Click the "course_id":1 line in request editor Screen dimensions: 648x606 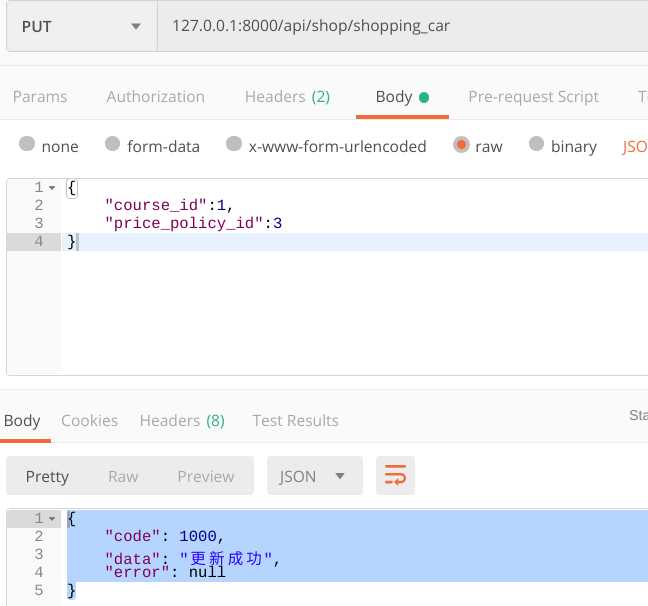(x=169, y=205)
